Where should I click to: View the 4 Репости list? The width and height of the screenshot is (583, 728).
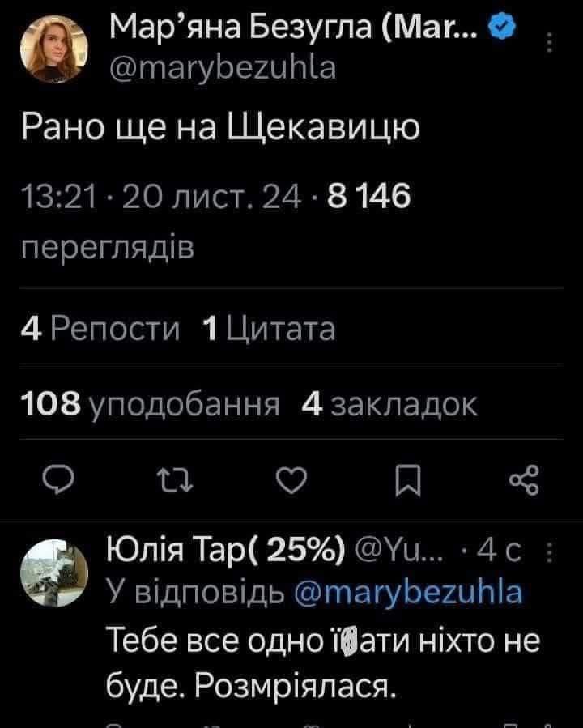coord(100,329)
